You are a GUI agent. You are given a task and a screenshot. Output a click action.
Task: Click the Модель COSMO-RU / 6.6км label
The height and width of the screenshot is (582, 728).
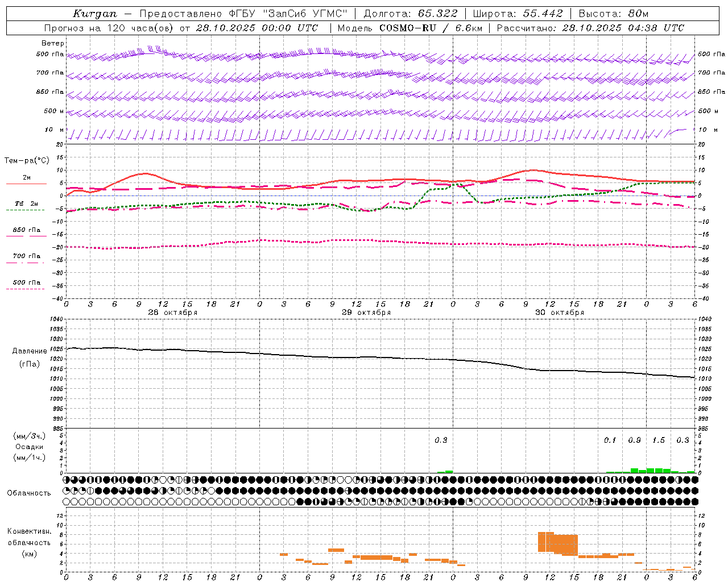pyautogui.click(x=410, y=28)
